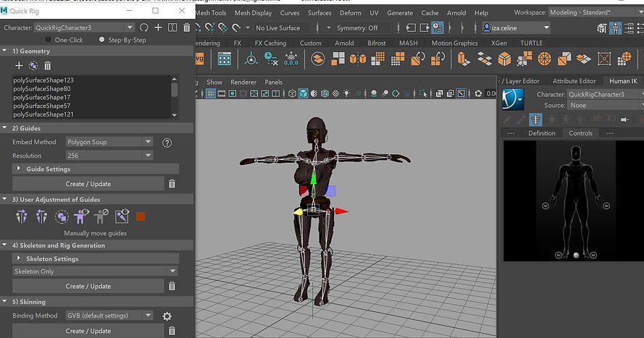Click the Bevel shelf icon
Screen dimensions: 644x338
(504, 59)
